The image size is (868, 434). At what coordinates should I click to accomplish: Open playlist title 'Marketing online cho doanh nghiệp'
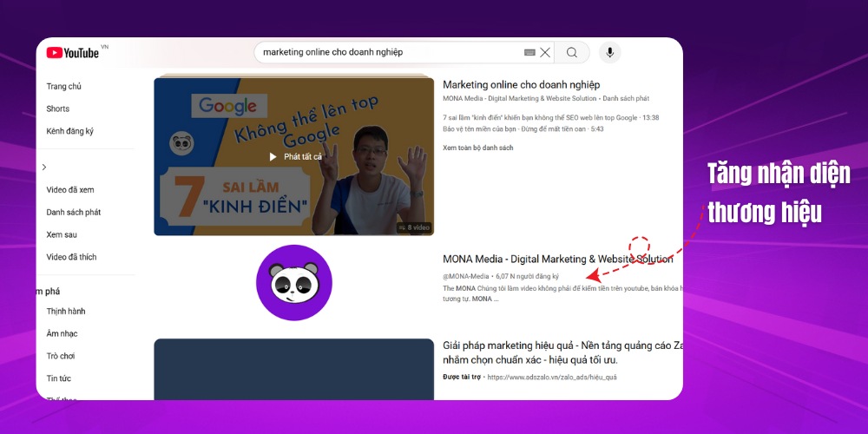(522, 85)
